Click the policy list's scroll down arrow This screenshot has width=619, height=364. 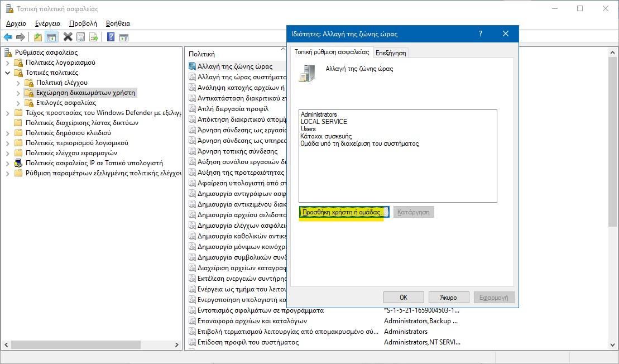612,344
